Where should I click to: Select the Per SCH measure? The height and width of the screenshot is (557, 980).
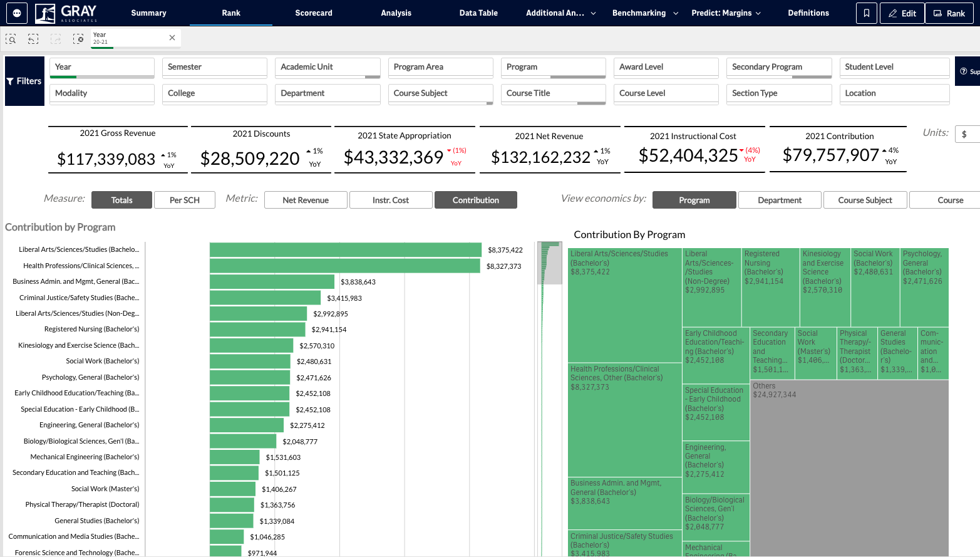tap(185, 200)
